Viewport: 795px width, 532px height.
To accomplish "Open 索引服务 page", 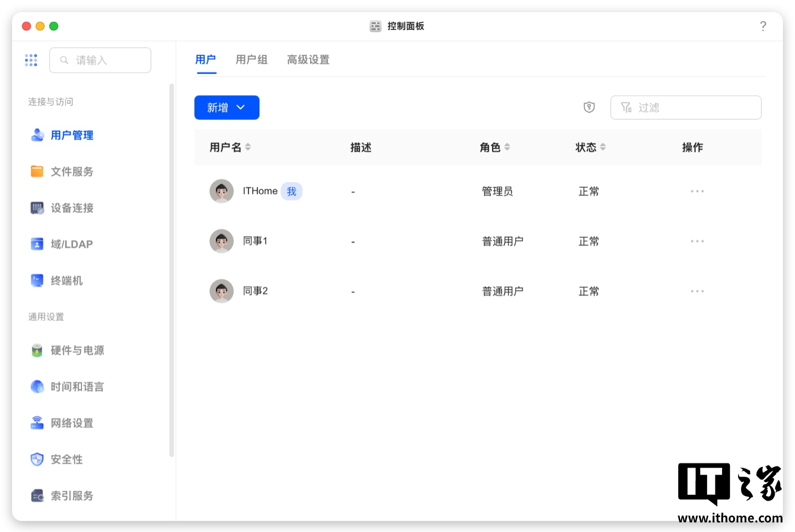I will pos(72,495).
